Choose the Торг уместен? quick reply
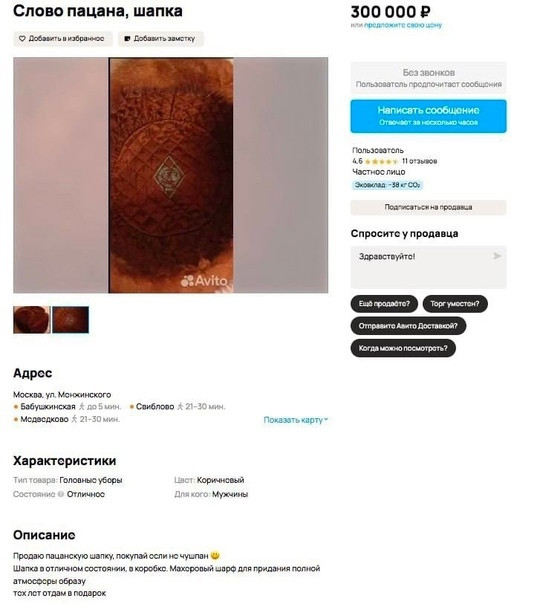This screenshot has height=604, width=537. click(x=455, y=304)
